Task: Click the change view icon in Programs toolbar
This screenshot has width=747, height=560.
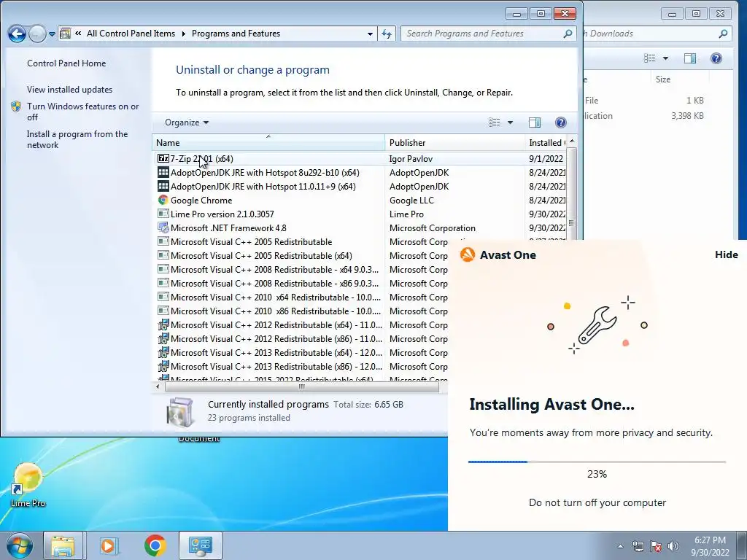Action: [x=494, y=122]
